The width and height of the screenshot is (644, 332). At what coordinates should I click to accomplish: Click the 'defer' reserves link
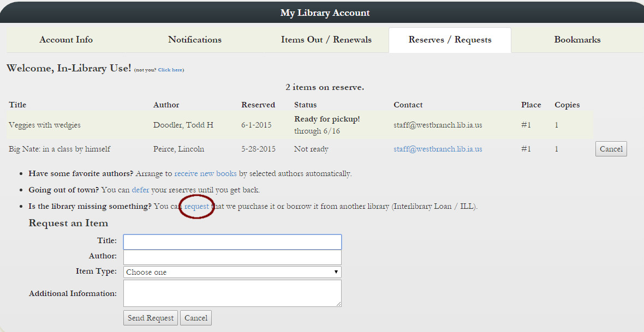[x=140, y=190]
